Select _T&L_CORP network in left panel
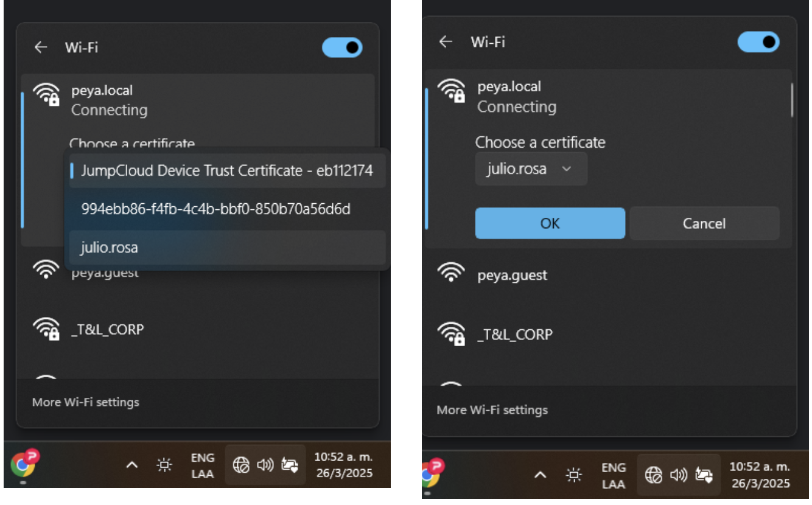812x505 pixels. click(197, 329)
